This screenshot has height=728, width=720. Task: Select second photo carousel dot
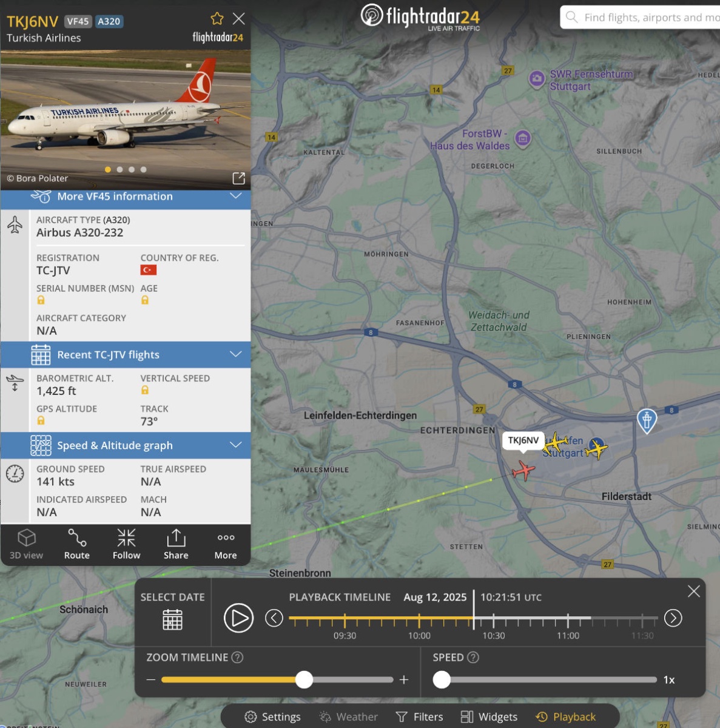[119, 170]
